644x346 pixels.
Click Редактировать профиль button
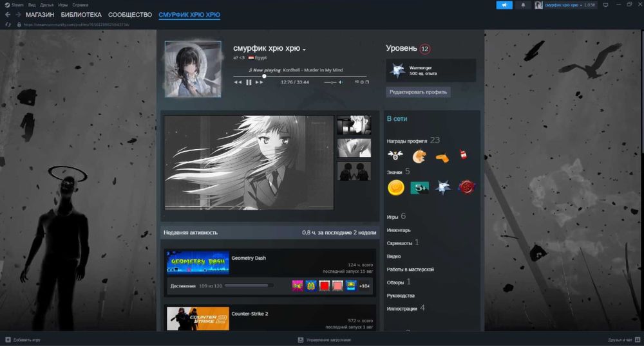click(x=418, y=92)
